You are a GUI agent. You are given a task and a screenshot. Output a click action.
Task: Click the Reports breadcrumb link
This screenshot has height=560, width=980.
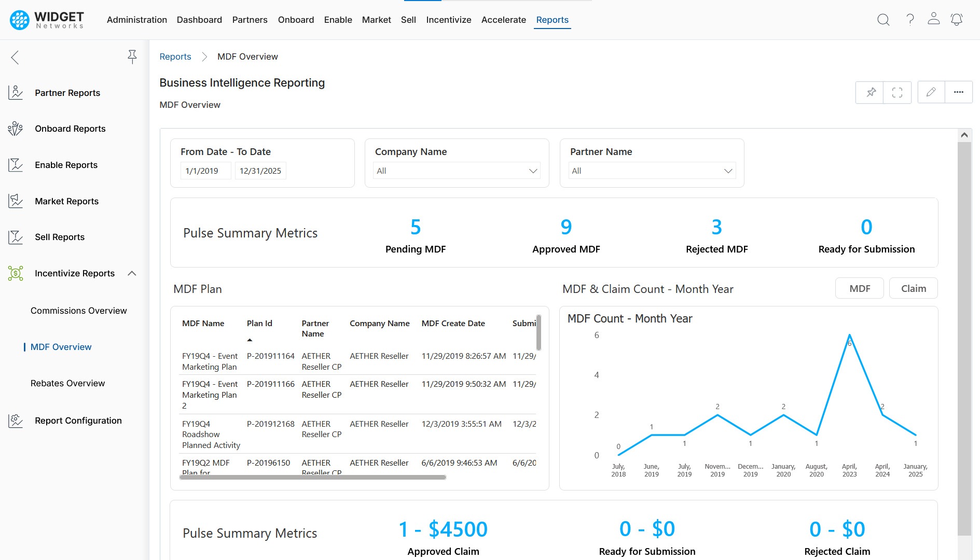[x=175, y=57]
